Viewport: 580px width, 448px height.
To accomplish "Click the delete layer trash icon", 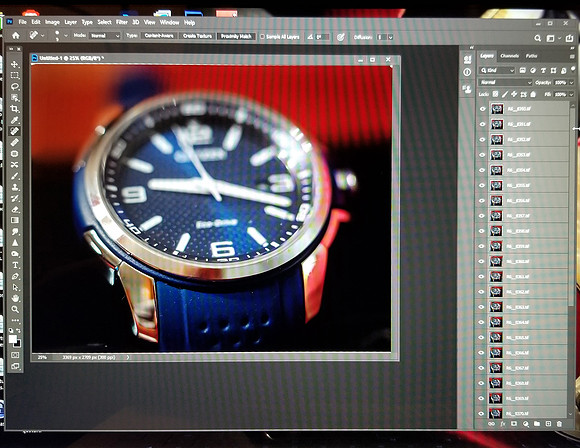I will 559,424.
